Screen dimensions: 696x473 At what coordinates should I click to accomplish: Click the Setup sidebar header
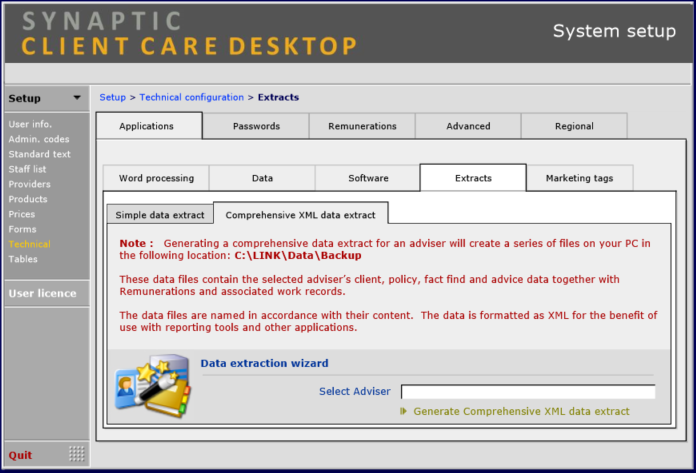tap(47, 98)
